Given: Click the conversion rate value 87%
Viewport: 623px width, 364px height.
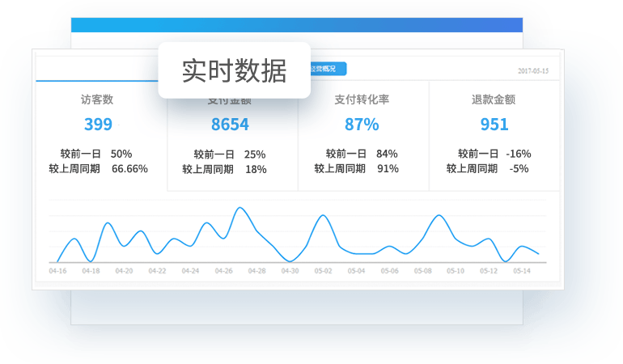Looking at the screenshot, I should (x=362, y=125).
